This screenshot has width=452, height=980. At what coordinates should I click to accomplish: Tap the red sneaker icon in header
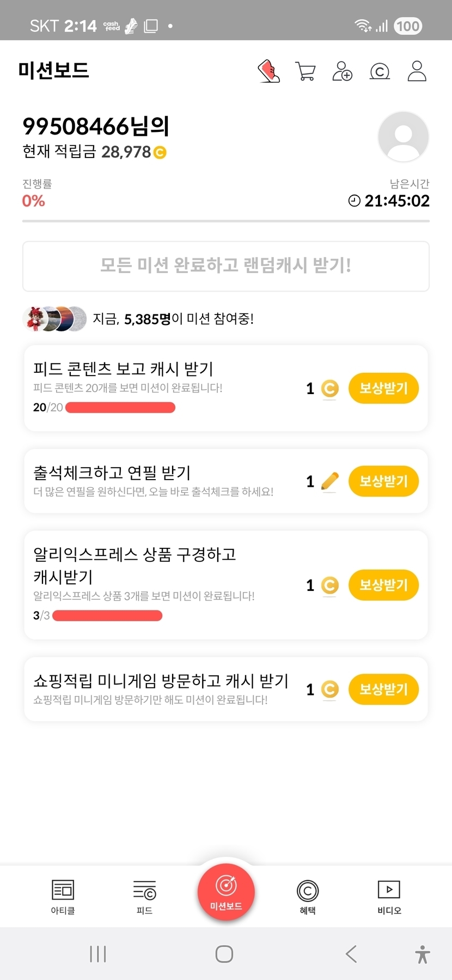pos(268,71)
